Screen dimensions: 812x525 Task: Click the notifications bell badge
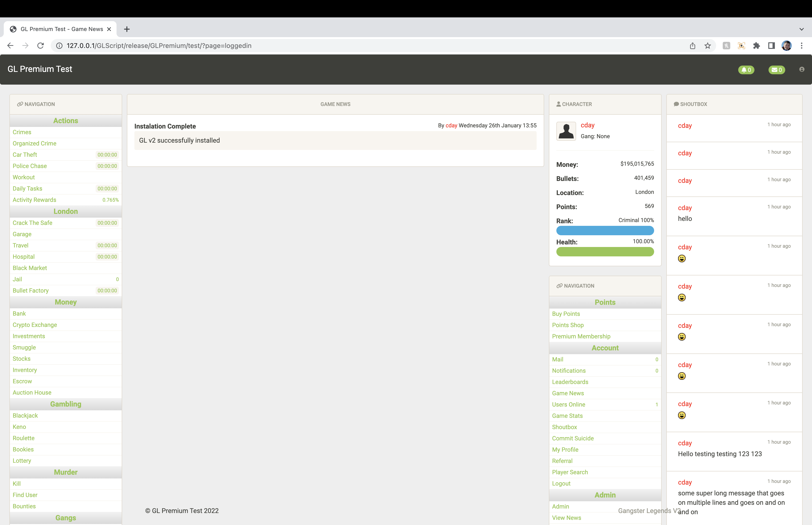(746, 70)
